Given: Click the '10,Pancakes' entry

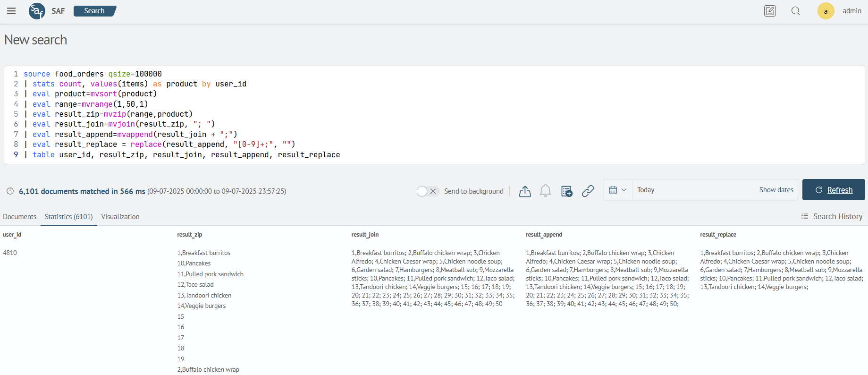Looking at the screenshot, I should coord(194,264).
